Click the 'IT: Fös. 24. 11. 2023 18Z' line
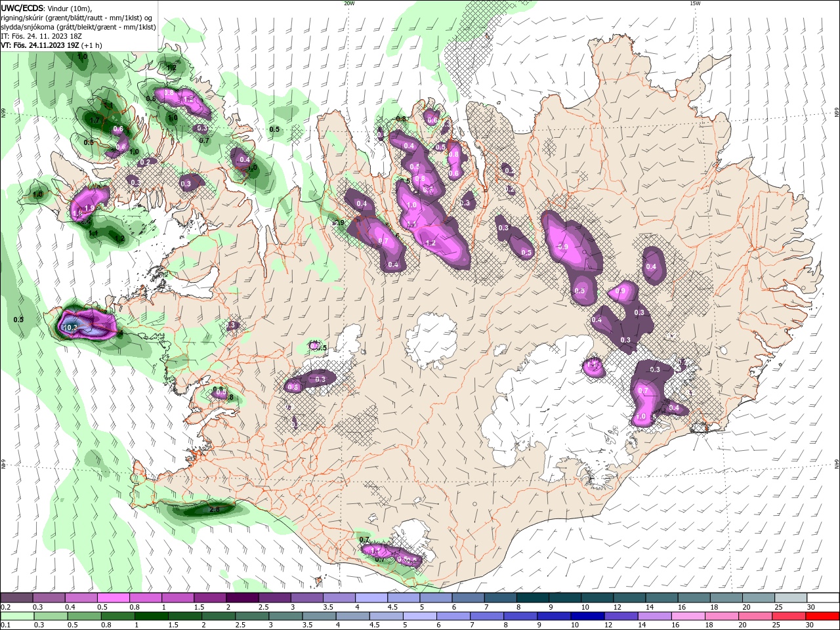 click(41, 36)
